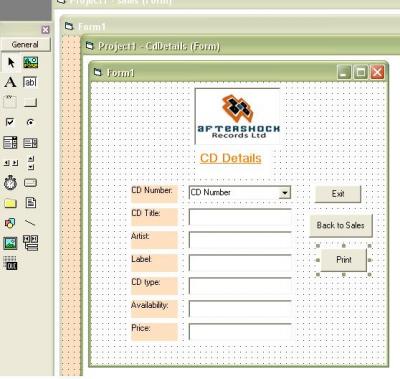Choose the Label (A) control tool

[10, 82]
